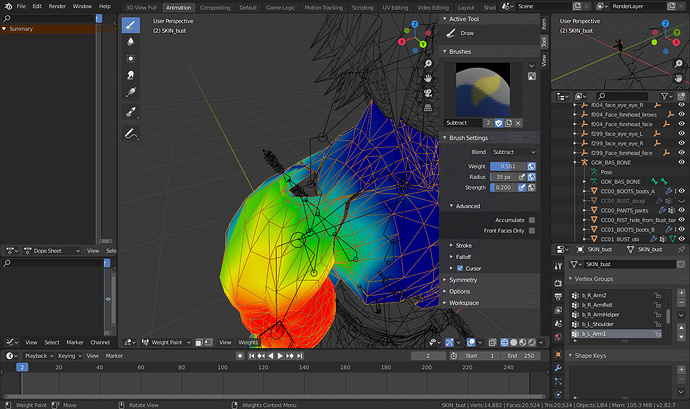Viewport: 690px width, 409px height.
Task: Enable the Accumulate checkbox
Action: pos(532,220)
